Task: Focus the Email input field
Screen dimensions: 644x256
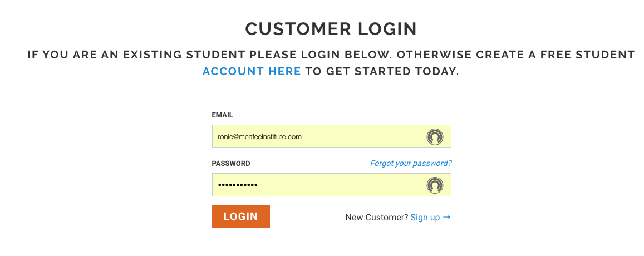Action: coord(331,136)
